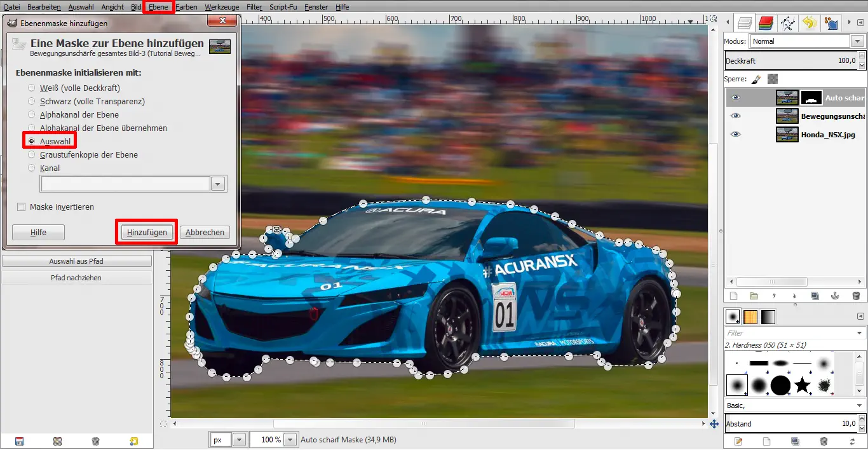The width and height of the screenshot is (868, 450).
Task: Open the Paths dock tab
Action: click(x=788, y=24)
